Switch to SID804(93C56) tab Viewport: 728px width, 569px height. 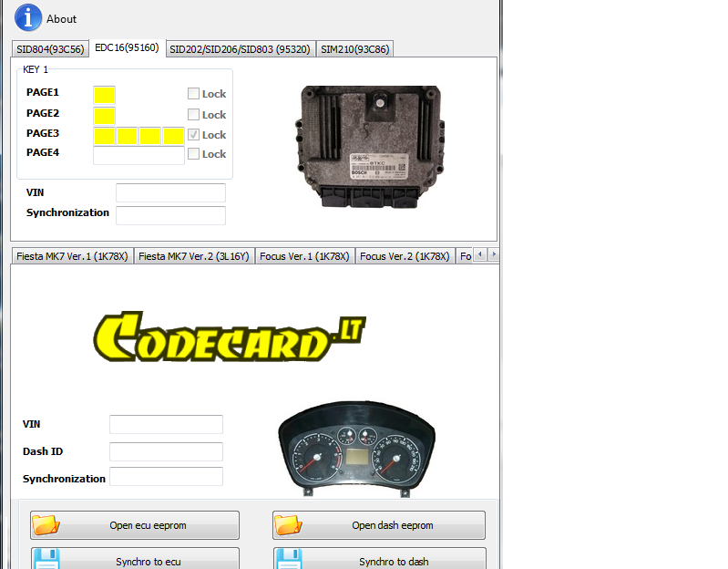pyautogui.click(x=50, y=49)
